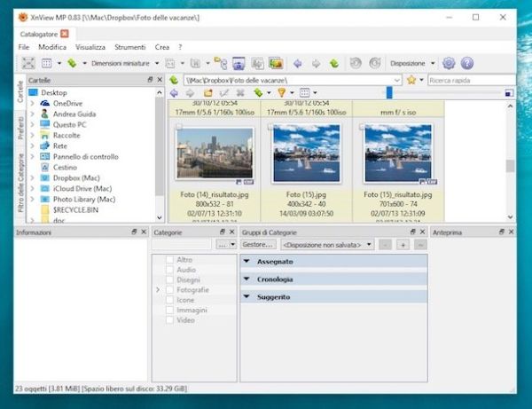Click the fullscreen view icon in toolbar
The image size is (532, 409).
pyautogui.click(x=27, y=64)
